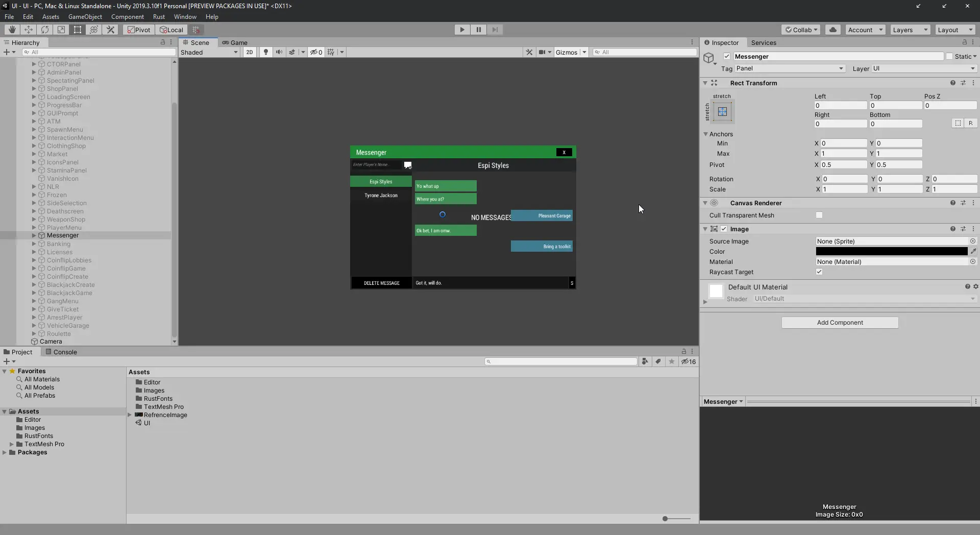Toggle scene audio speaker icon
This screenshot has width=980, height=535.
click(279, 52)
